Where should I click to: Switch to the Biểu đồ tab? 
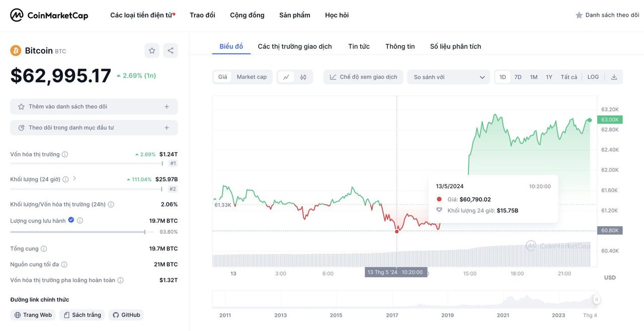(x=231, y=46)
